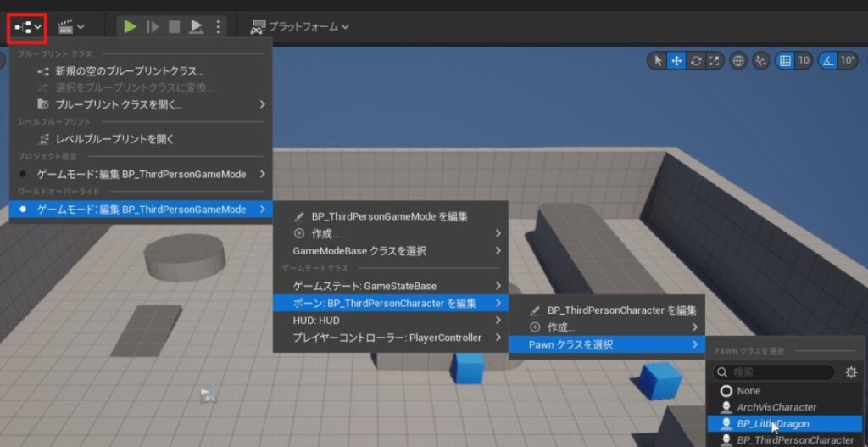The height and width of the screenshot is (447, 868).
Task: Toggle rotation angle snapping icon
Action: click(828, 61)
